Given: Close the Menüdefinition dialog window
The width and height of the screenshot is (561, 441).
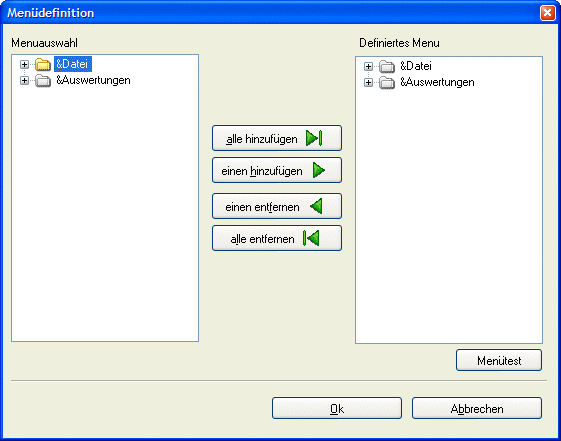Looking at the screenshot, I should coord(547,13).
